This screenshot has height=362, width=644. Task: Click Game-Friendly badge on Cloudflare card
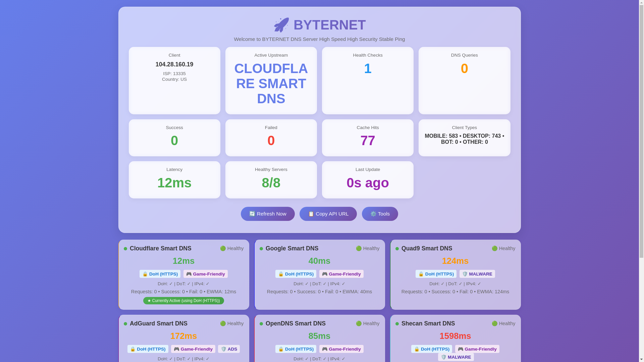[205, 274]
